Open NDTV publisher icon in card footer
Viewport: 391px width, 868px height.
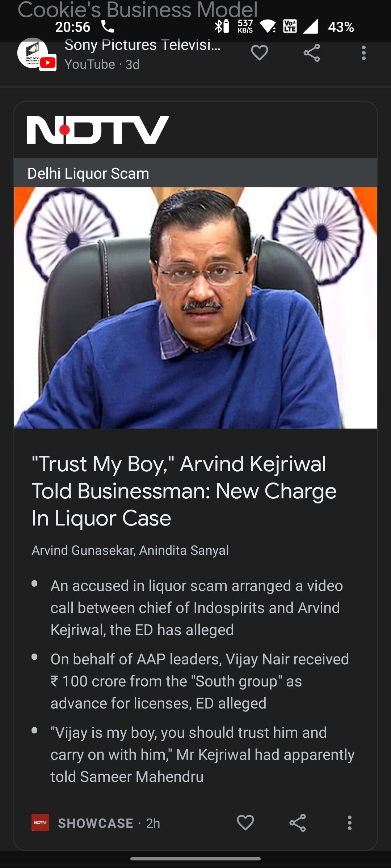tap(40, 822)
